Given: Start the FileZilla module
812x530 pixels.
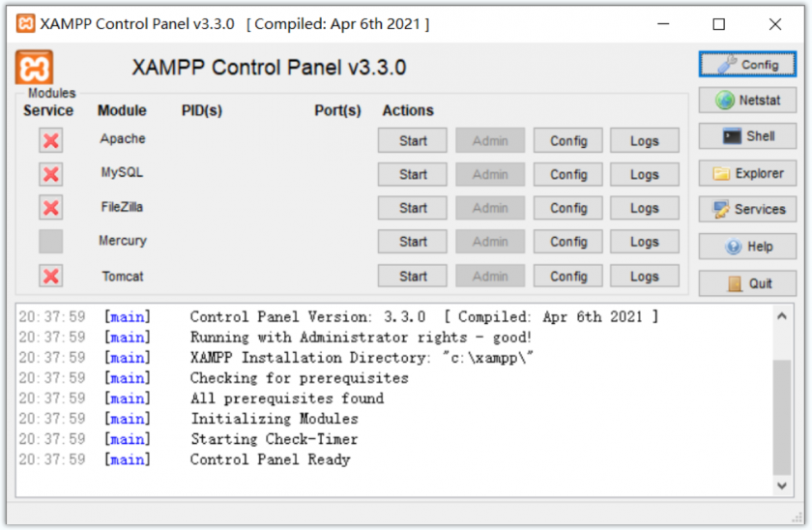Looking at the screenshot, I should [x=412, y=208].
